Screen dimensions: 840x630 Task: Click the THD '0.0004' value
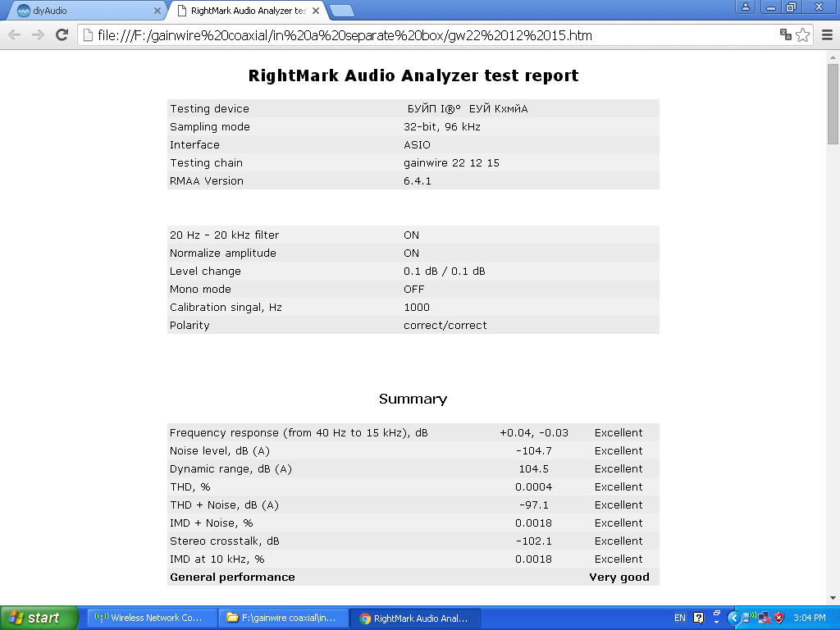(533, 487)
